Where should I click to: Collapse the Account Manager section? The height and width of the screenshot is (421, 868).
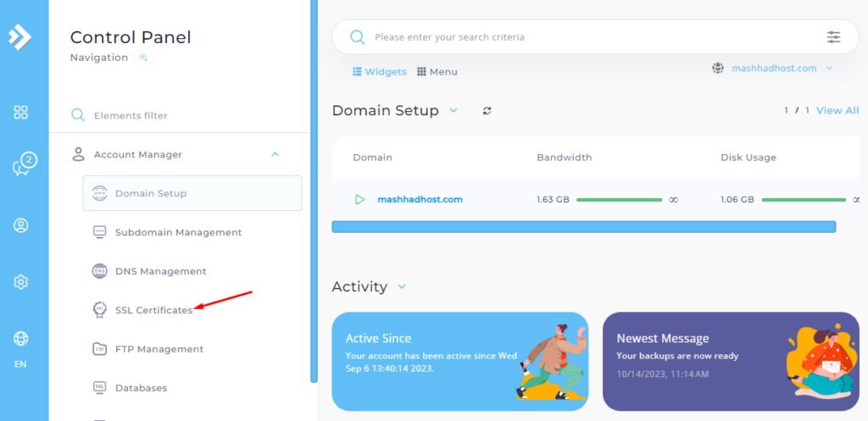(275, 154)
